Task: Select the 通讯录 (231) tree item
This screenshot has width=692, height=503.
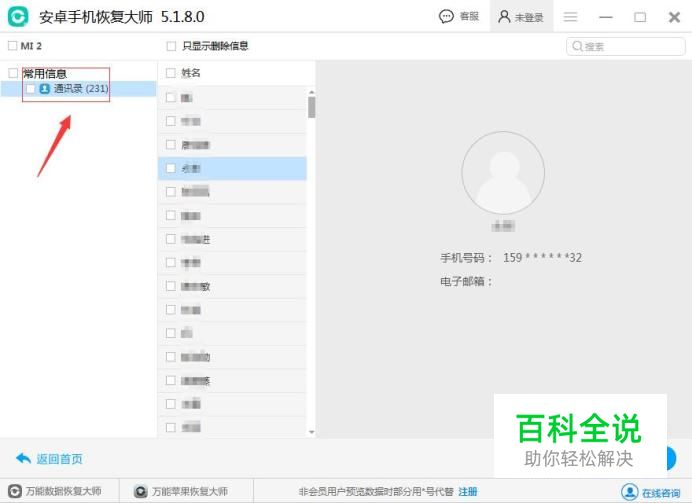Action: [81, 89]
